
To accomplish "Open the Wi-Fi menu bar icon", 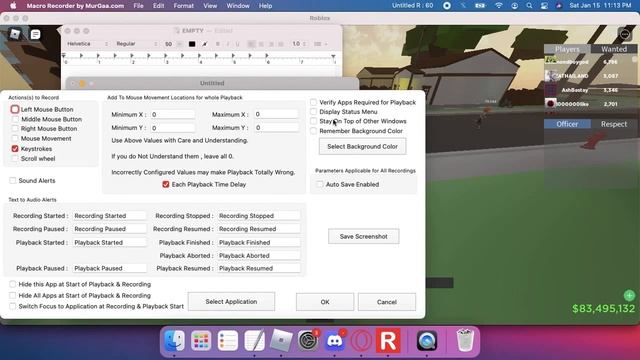I will (498, 6).
